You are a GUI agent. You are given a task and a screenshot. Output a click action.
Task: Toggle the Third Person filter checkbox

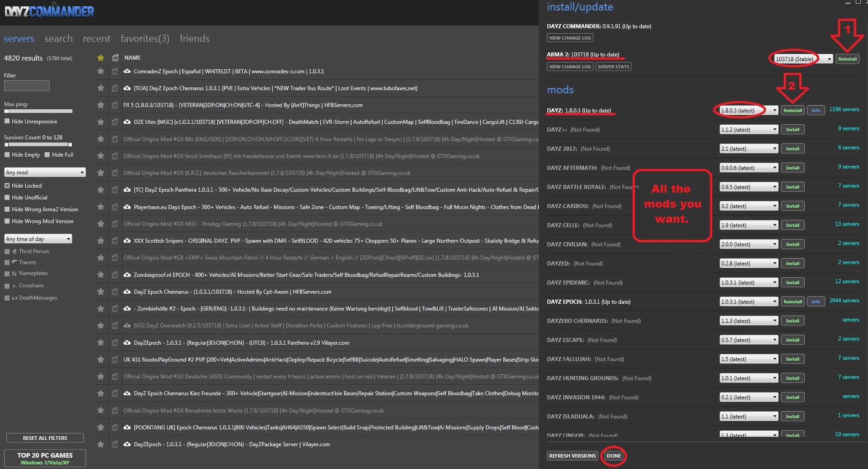tap(7, 251)
